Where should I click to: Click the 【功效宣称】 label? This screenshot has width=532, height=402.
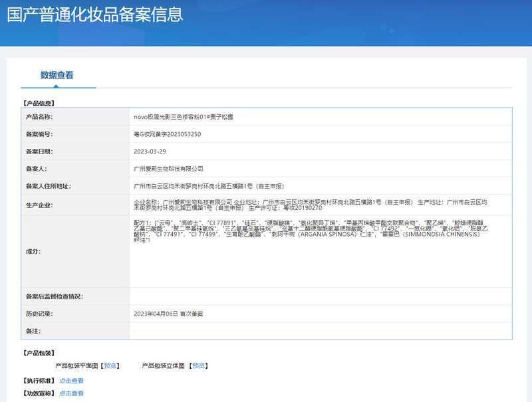click(x=39, y=393)
